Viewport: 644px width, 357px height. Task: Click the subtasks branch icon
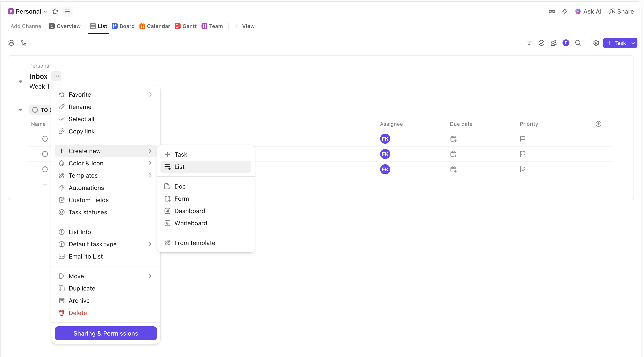24,43
